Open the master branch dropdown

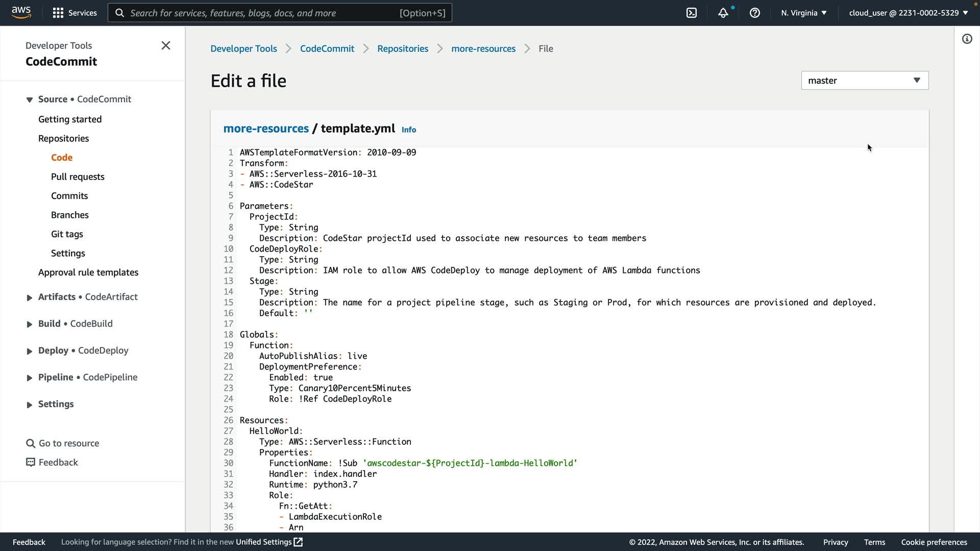[865, 81]
